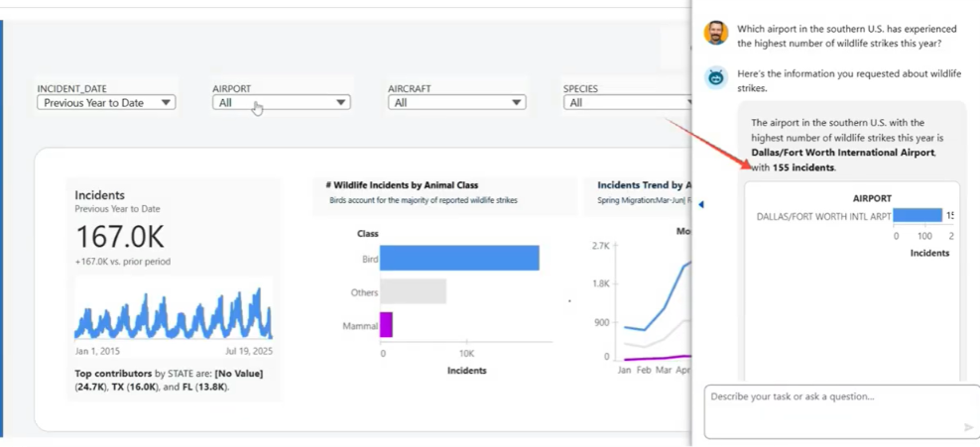Click '+167.0K vs. prior period' text

click(123, 262)
